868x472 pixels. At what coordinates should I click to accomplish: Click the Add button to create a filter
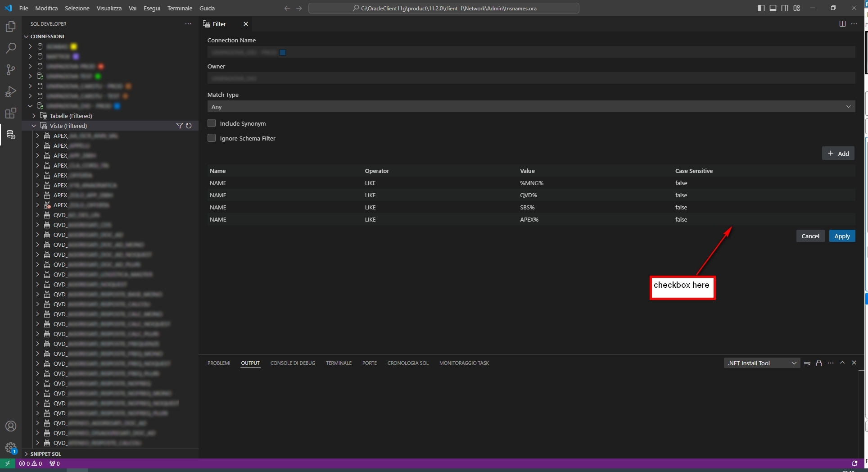click(x=838, y=153)
